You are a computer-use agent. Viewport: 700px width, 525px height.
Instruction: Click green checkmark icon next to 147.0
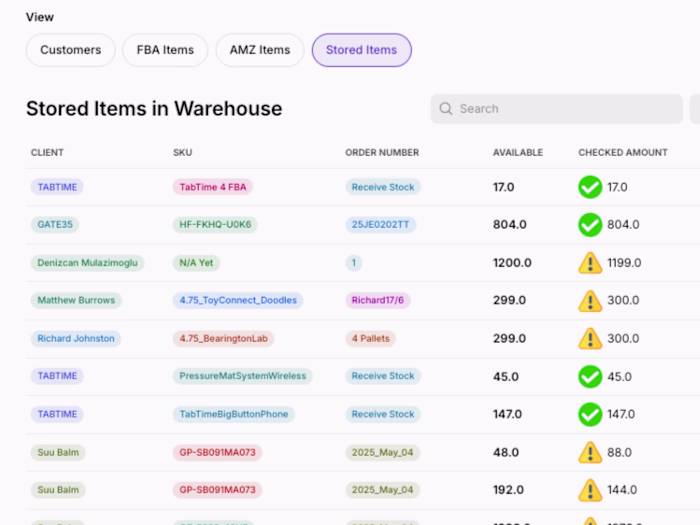tap(590, 414)
